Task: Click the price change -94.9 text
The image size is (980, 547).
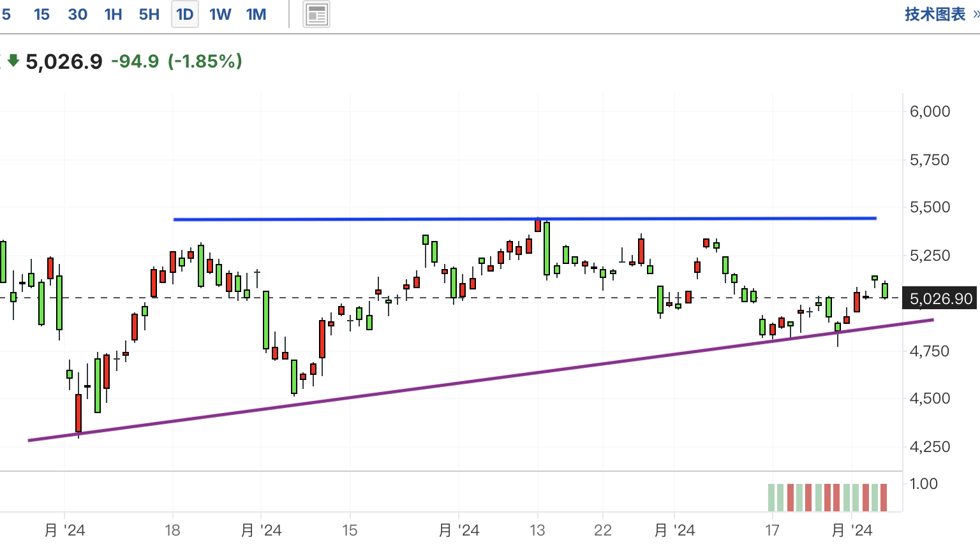Action: point(135,61)
